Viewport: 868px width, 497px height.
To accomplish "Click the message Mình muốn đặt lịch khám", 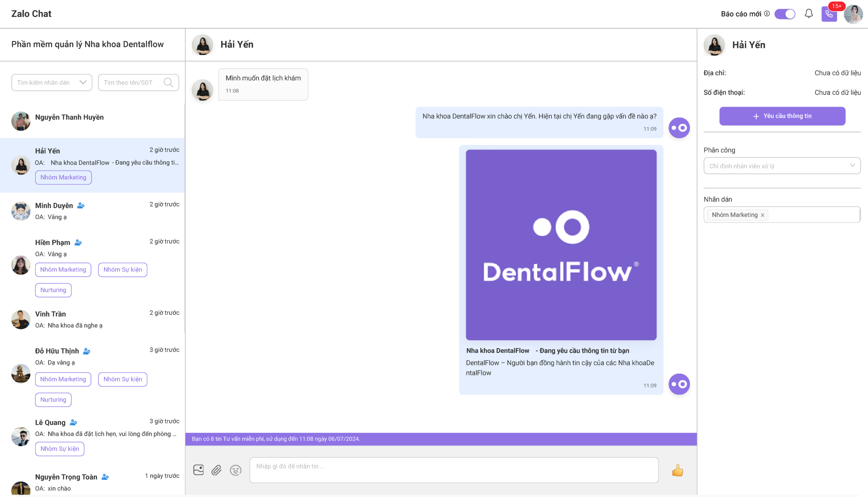I will [x=263, y=84].
